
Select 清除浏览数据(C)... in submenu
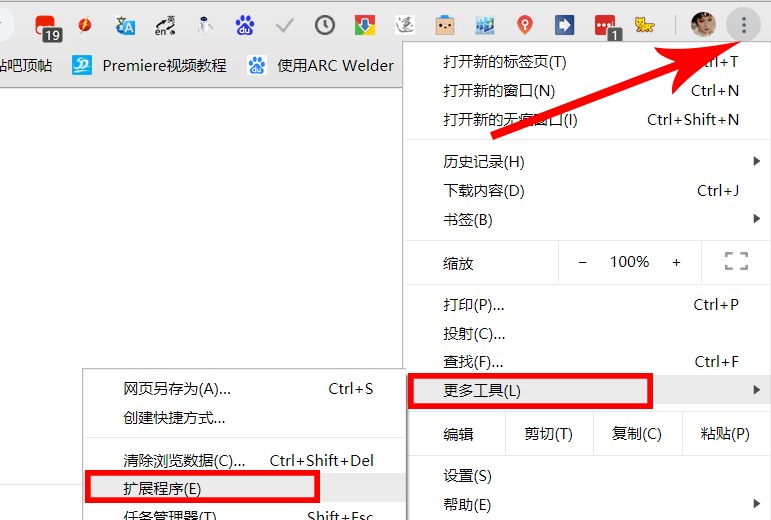click(245, 461)
